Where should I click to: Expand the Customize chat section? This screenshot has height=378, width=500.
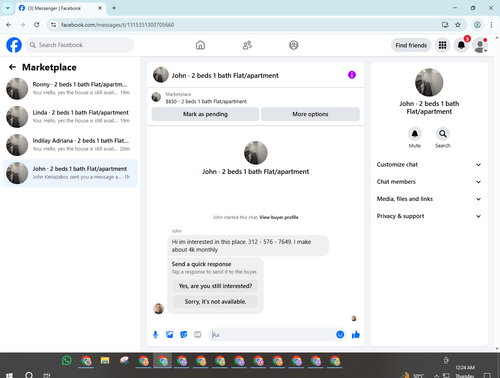[429, 164]
